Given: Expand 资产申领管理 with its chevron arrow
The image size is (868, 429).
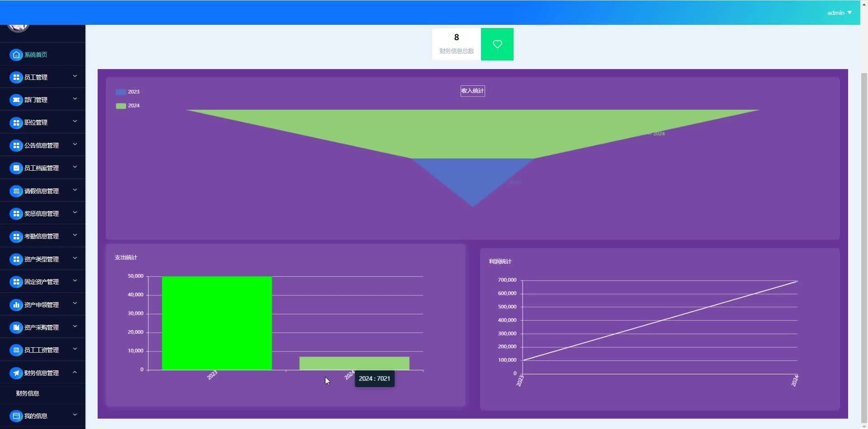Looking at the screenshot, I should (x=75, y=304).
